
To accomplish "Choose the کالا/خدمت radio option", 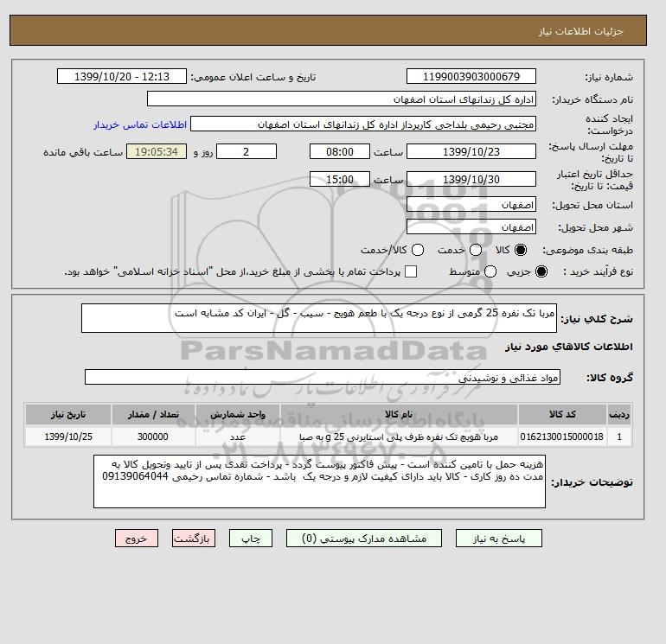I will 418,250.
